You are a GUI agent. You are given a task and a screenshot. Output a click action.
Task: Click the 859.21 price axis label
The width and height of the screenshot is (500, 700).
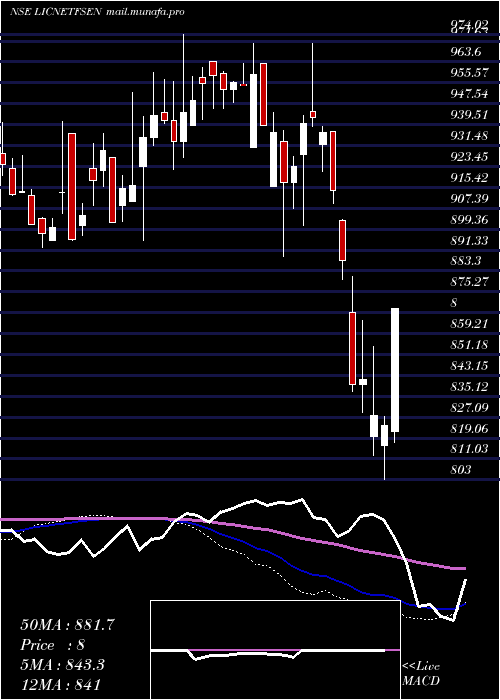pyautogui.click(x=469, y=324)
